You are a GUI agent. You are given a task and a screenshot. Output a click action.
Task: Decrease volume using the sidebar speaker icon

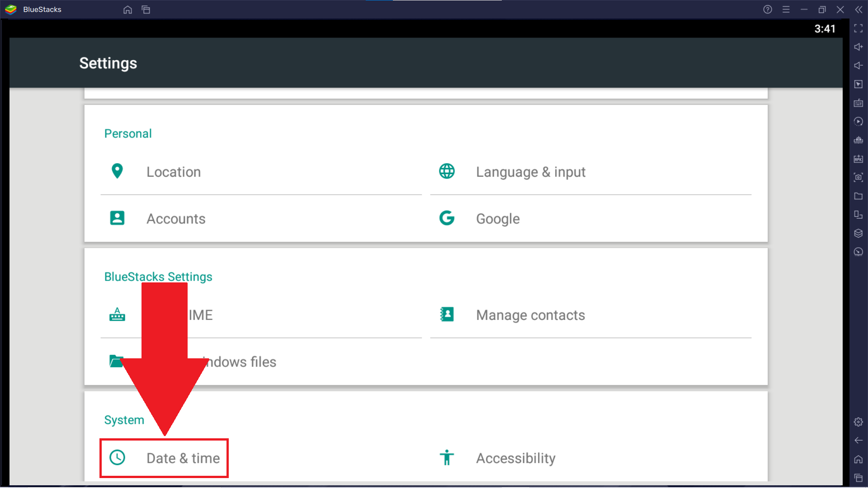859,66
